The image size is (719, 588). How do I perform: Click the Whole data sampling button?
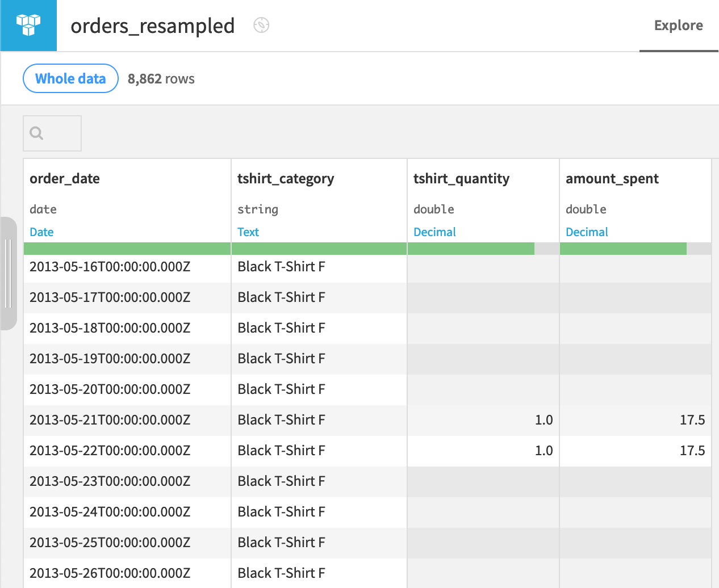pyautogui.click(x=70, y=78)
